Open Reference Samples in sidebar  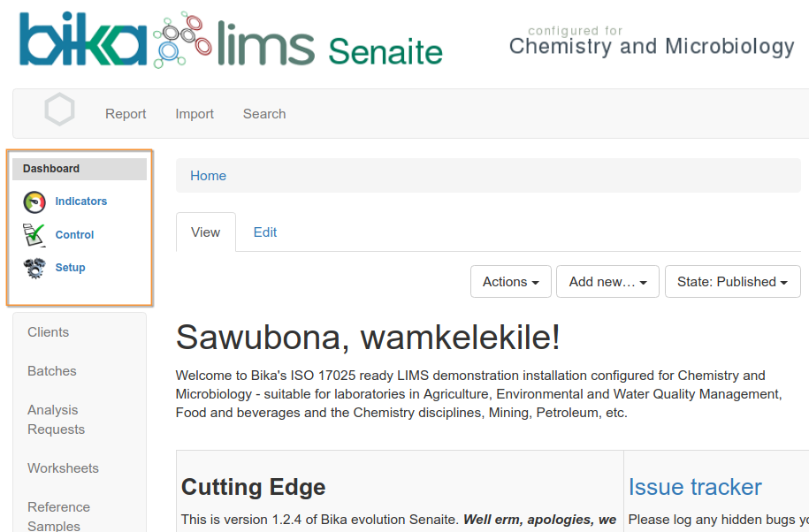click(58, 516)
